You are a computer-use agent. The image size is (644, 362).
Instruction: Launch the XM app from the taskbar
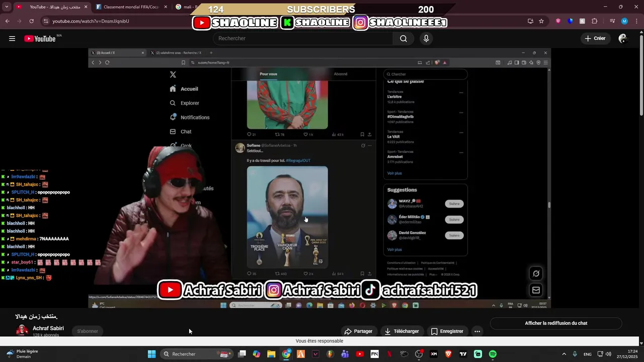[434, 354]
